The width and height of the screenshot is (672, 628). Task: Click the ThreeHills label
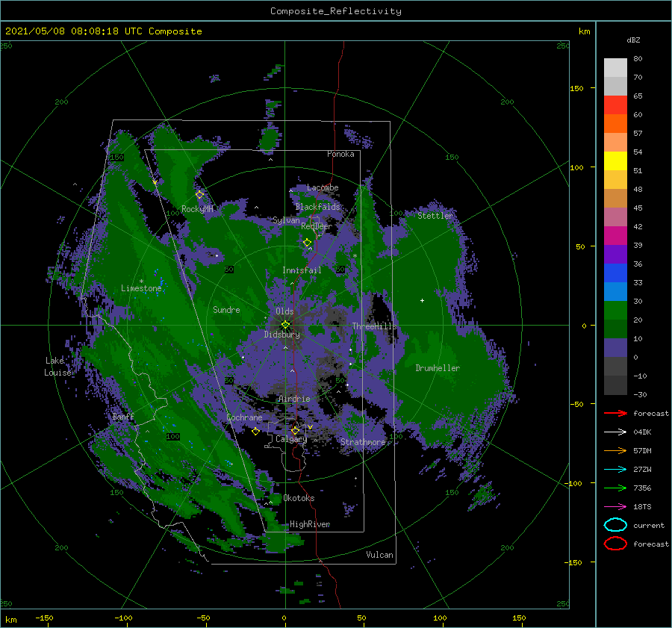tap(375, 326)
